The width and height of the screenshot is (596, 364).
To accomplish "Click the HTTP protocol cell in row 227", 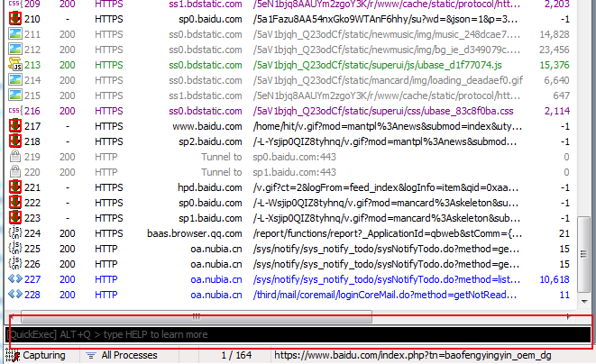I will (x=106, y=279).
